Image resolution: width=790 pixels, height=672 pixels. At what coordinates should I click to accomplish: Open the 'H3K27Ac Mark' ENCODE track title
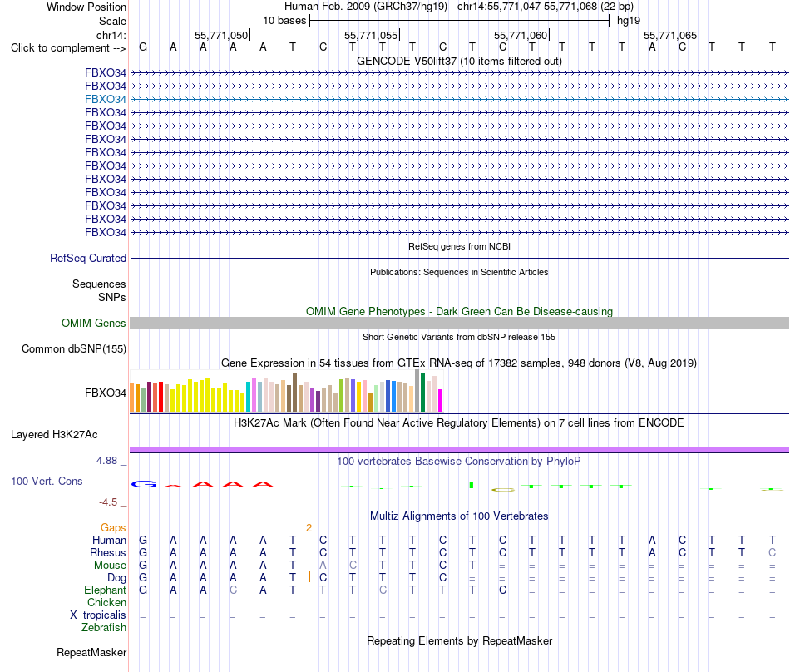(x=459, y=422)
